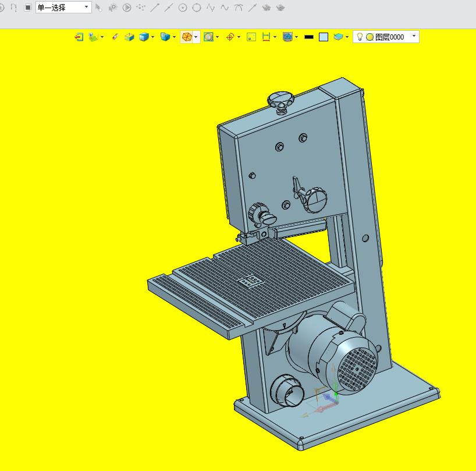The width and height of the screenshot is (476, 471).
Task: Click the light blue face color swatch
Action: click(324, 37)
